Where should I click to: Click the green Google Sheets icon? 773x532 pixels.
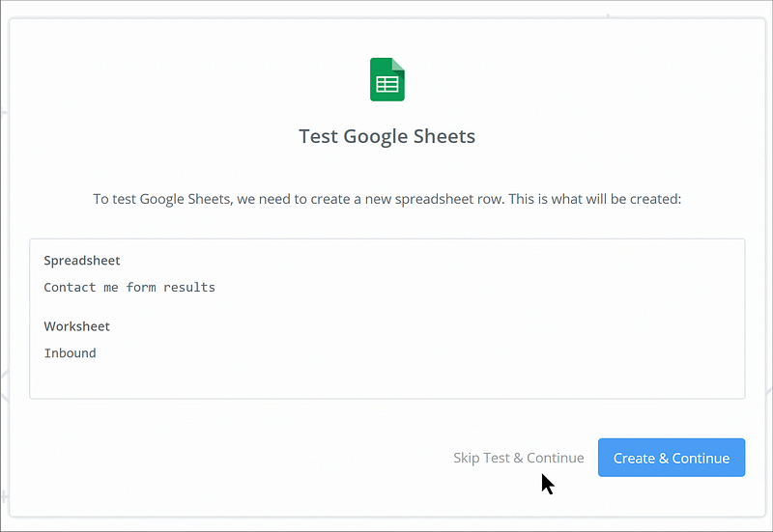(387, 79)
